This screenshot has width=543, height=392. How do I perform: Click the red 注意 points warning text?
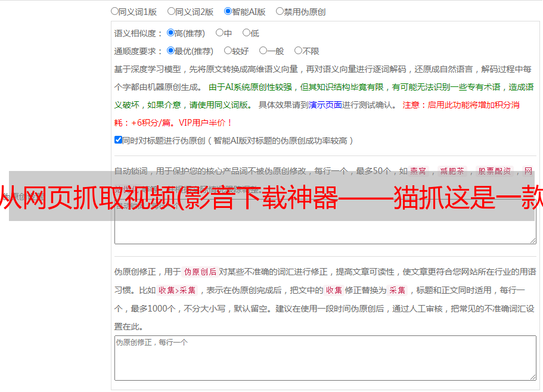click(x=317, y=114)
